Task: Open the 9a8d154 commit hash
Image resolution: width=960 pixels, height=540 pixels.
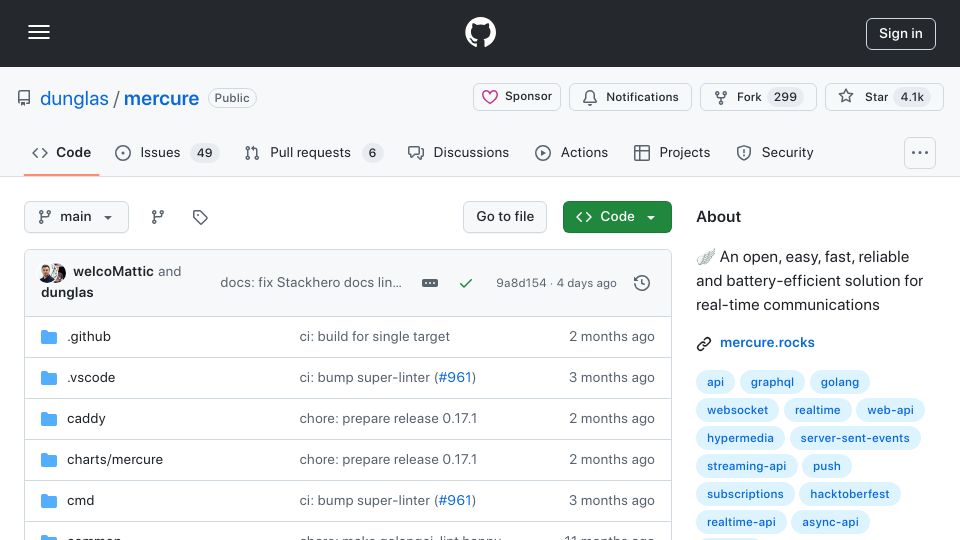Action: pyautogui.click(x=521, y=283)
